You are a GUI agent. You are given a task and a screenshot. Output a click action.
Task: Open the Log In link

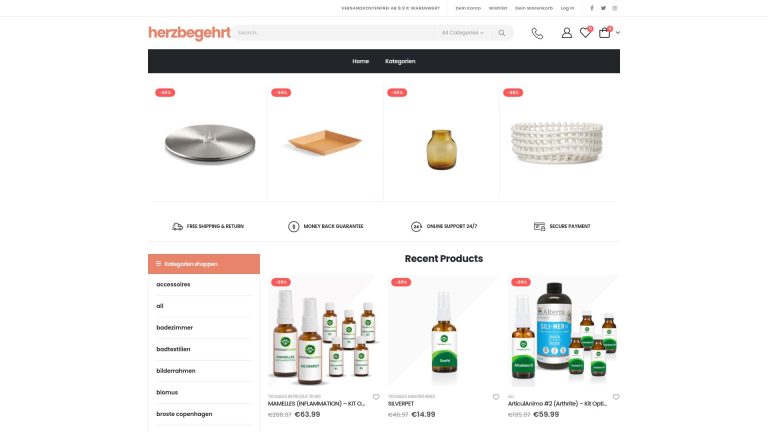567,8
